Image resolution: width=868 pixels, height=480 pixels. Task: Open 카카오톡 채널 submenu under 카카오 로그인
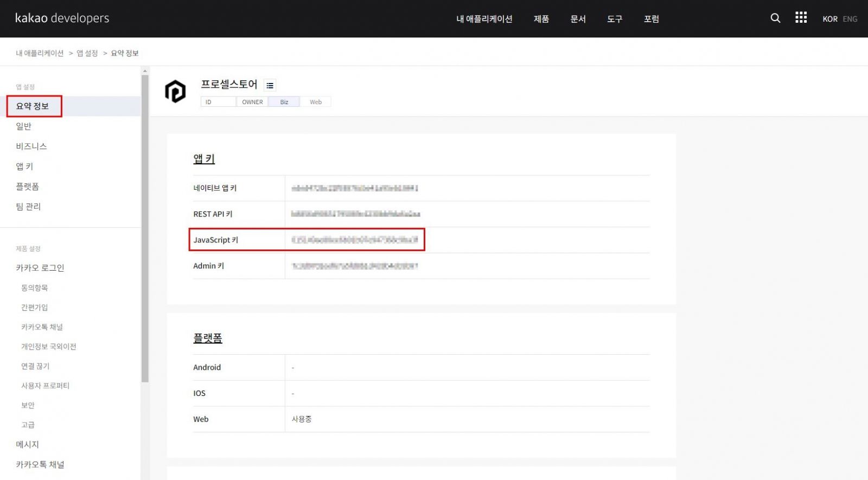(42, 327)
